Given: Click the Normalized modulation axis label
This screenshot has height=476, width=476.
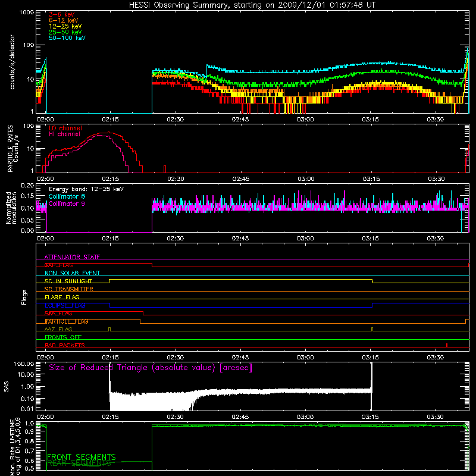Looking at the screenshot, I should click(11, 208).
